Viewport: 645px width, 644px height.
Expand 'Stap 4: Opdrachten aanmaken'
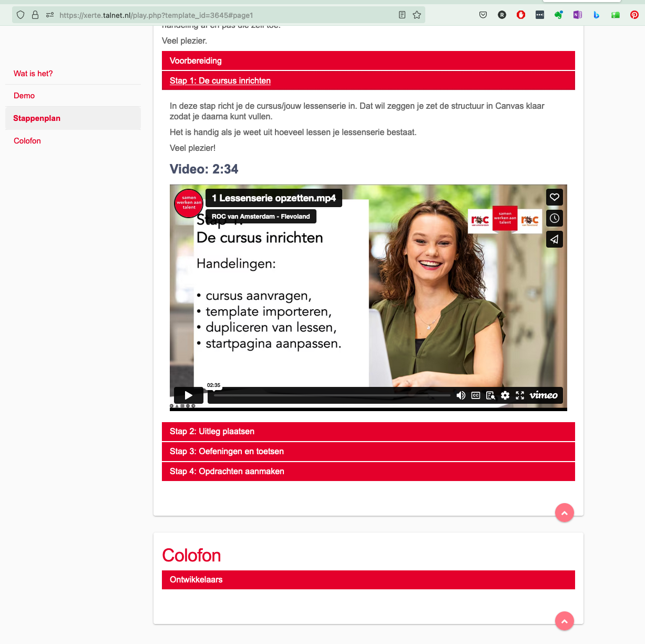pyautogui.click(x=368, y=472)
